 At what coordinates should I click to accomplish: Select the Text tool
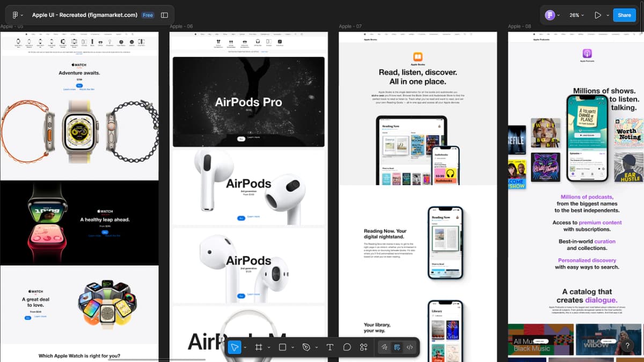pyautogui.click(x=330, y=347)
